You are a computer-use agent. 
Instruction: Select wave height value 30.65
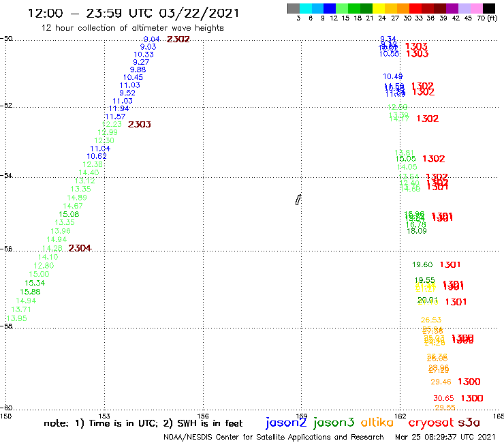pos(443,398)
